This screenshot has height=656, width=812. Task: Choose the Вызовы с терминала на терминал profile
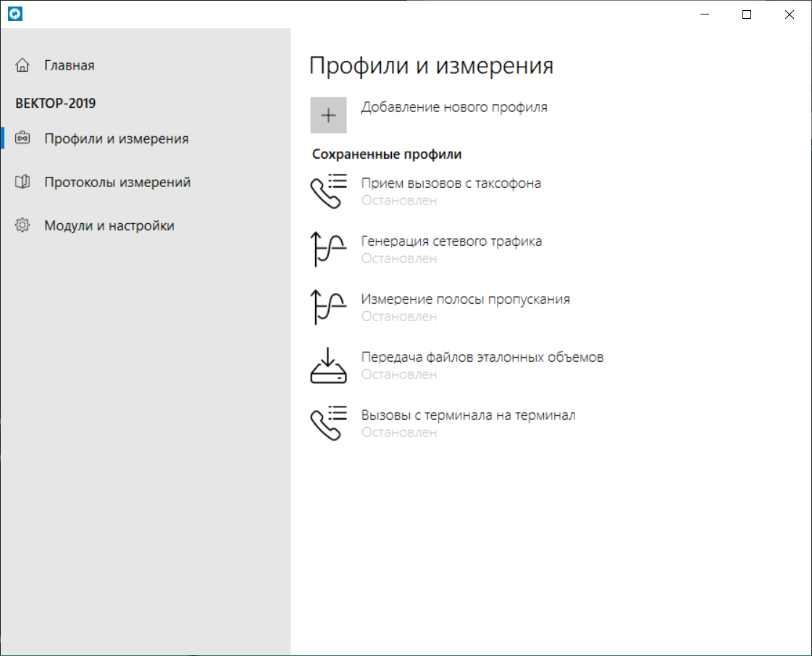pos(468,415)
